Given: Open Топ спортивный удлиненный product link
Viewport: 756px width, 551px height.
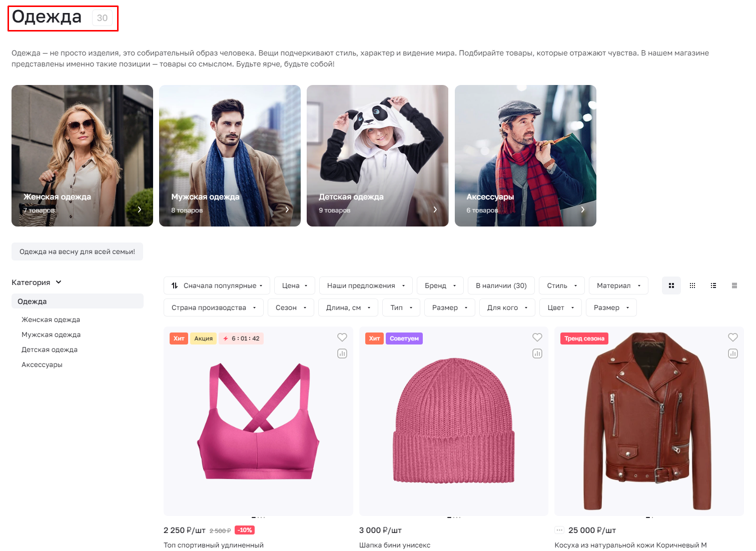Looking at the screenshot, I should 214,545.
